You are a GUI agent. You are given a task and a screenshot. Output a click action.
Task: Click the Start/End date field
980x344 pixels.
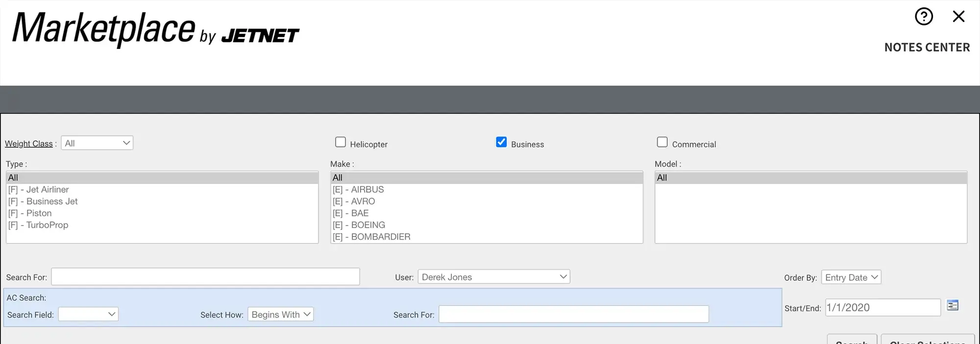point(882,308)
